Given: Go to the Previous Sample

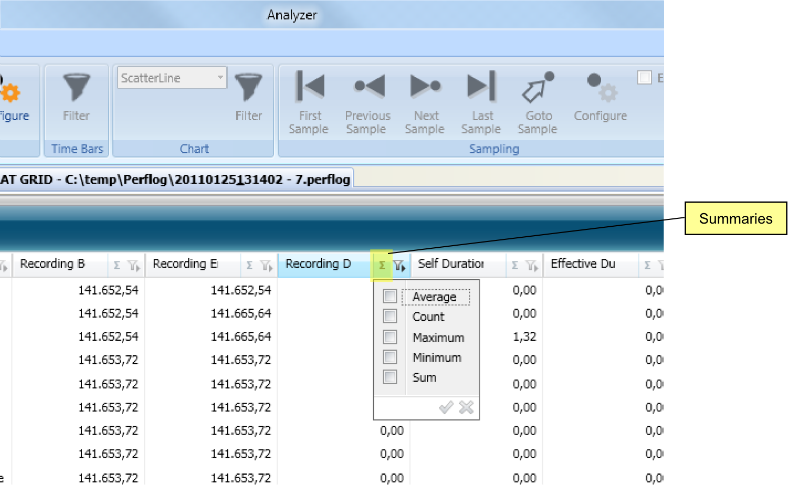Looking at the screenshot, I should pyautogui.click(x=367, y=103).
